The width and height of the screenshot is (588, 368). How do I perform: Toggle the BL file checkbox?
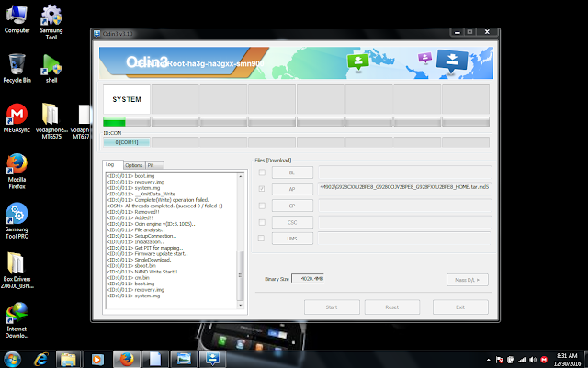262,173
